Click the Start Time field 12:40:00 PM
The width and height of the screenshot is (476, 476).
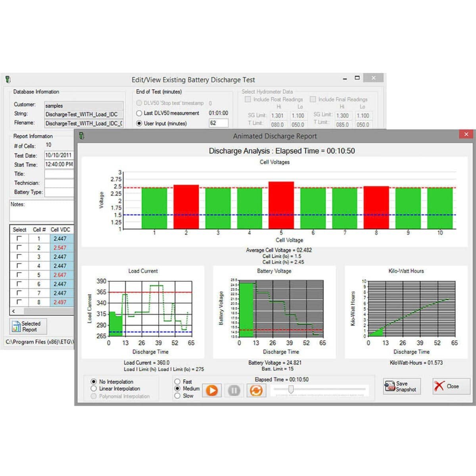(59, 164)
